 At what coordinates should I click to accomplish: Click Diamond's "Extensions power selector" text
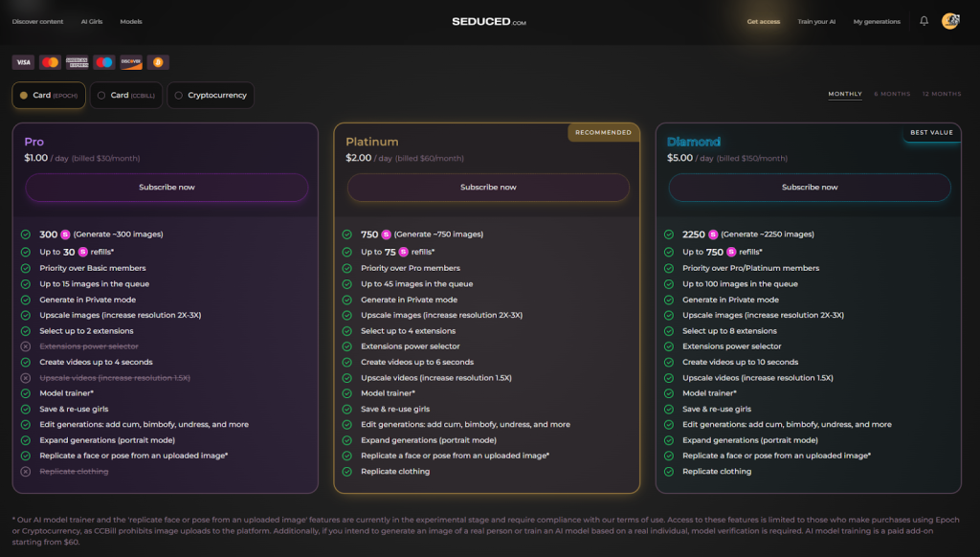(732, 346)
